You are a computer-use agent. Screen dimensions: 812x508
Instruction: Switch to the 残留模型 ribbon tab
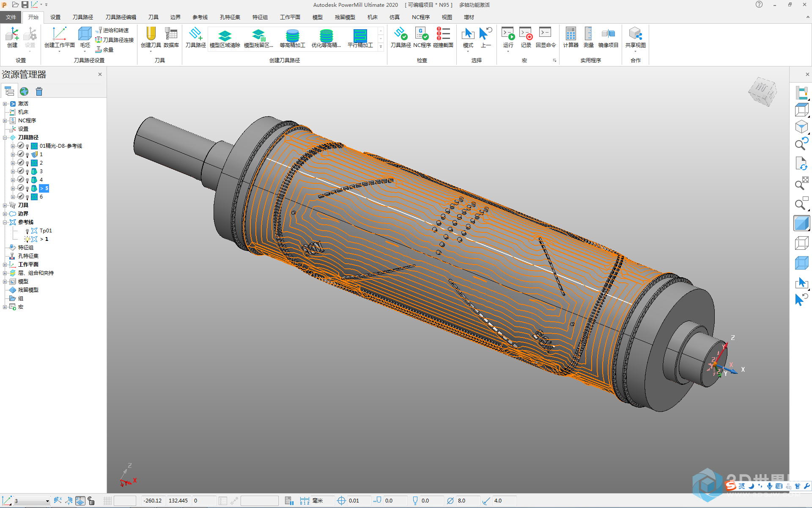[345, 17]
